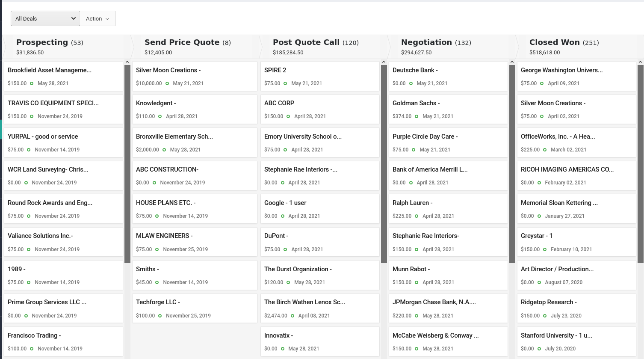The height and width of the screenshot is (359, 644).
Task: Open the Munn Rabot deal
Action: [x=448, y=275]
